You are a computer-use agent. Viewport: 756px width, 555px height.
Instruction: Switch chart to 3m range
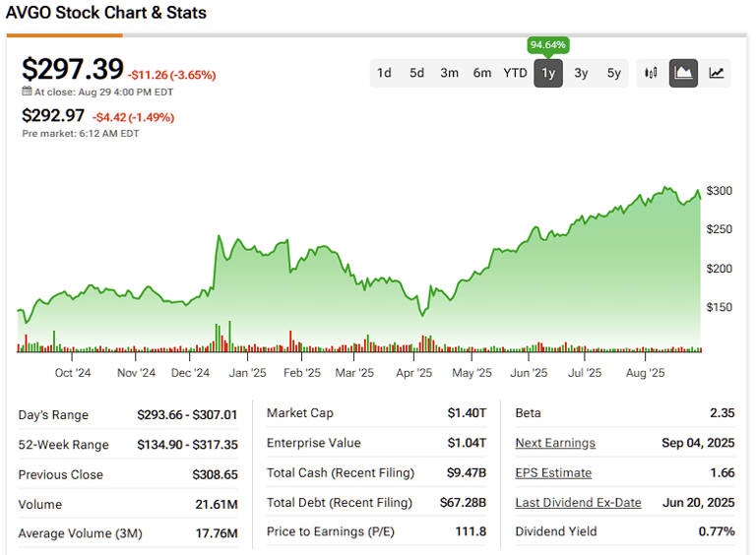449,73
